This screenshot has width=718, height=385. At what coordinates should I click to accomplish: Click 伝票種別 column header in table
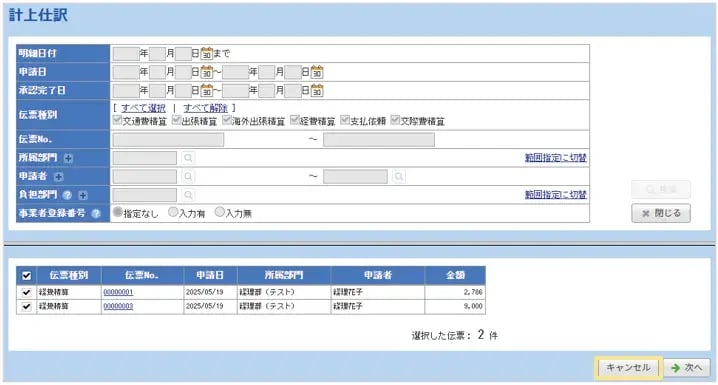pyautogui.click(x=69, y=275)
